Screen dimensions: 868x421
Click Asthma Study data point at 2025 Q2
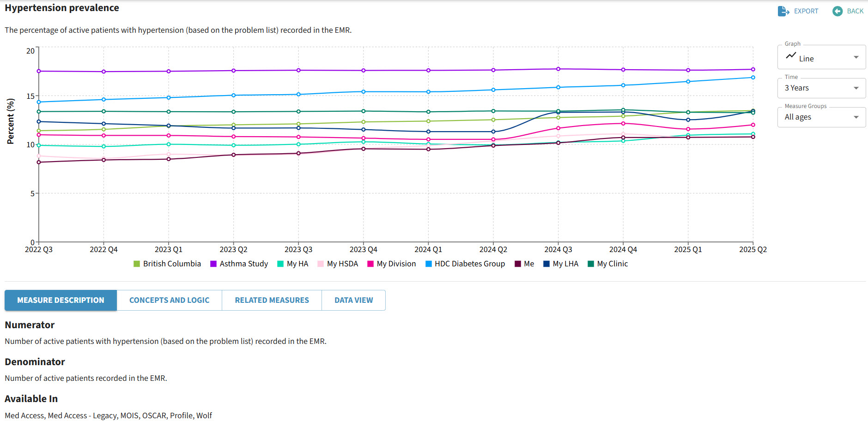[x=753, y=70]
